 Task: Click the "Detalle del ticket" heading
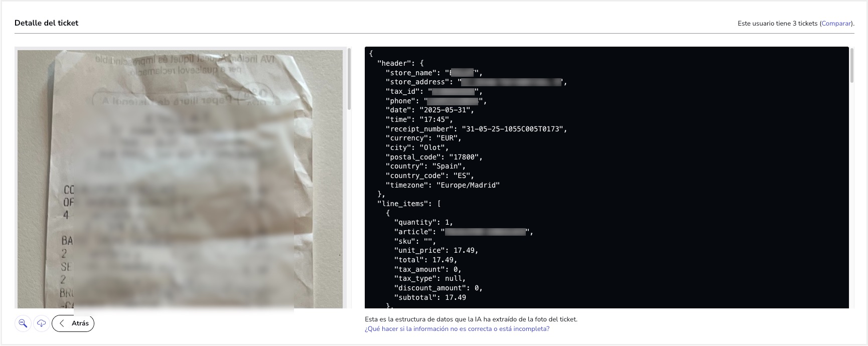pyautogui.click(x=47, y=23)
